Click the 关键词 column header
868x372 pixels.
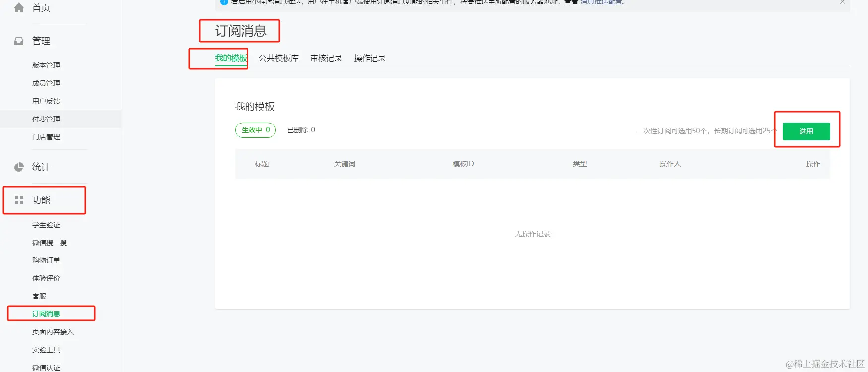(345, 164)
